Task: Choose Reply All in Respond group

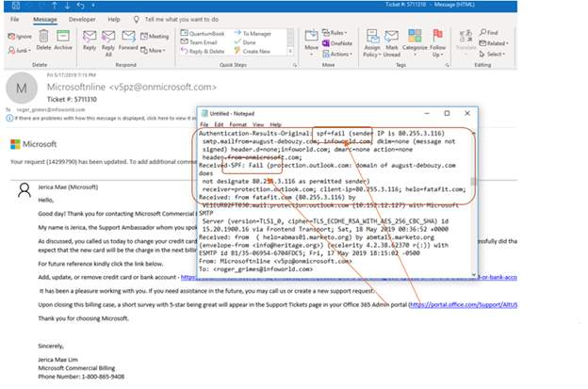Action: click(108, 43)
